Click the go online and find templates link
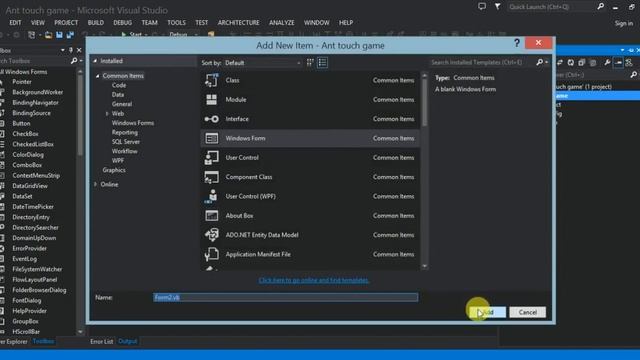The width and height of the screenshot is (640, 360). pyautogui.click(x=313, y=280)
